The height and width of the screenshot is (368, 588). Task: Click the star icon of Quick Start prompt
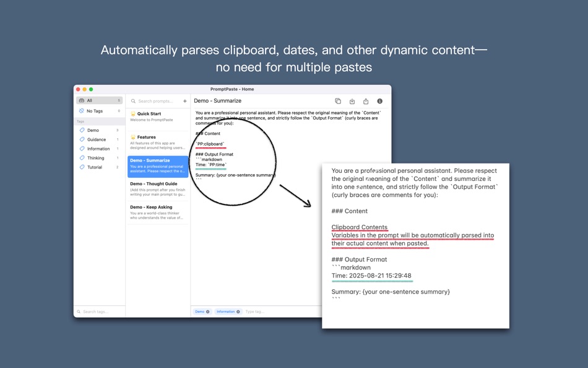[x=132, y=113]
